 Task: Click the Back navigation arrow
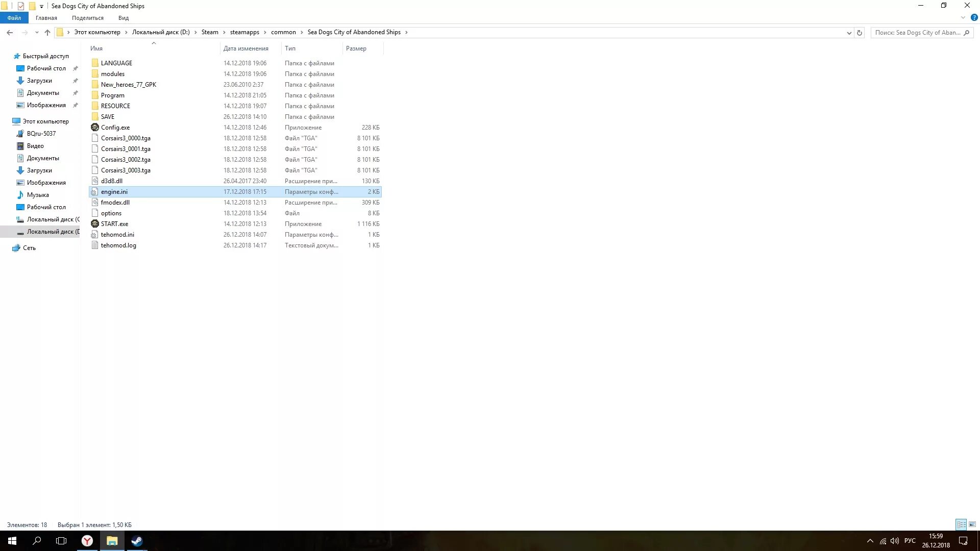coord(10,33)
